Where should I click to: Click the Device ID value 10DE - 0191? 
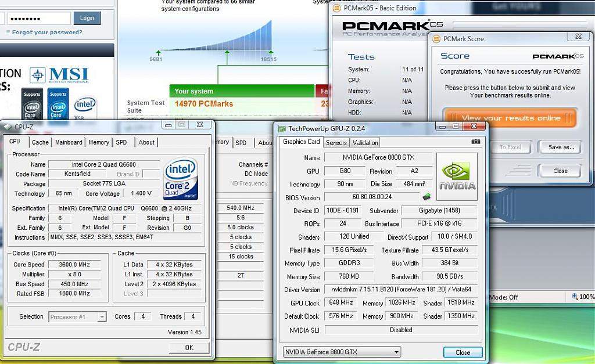click(x=343, y=210)
